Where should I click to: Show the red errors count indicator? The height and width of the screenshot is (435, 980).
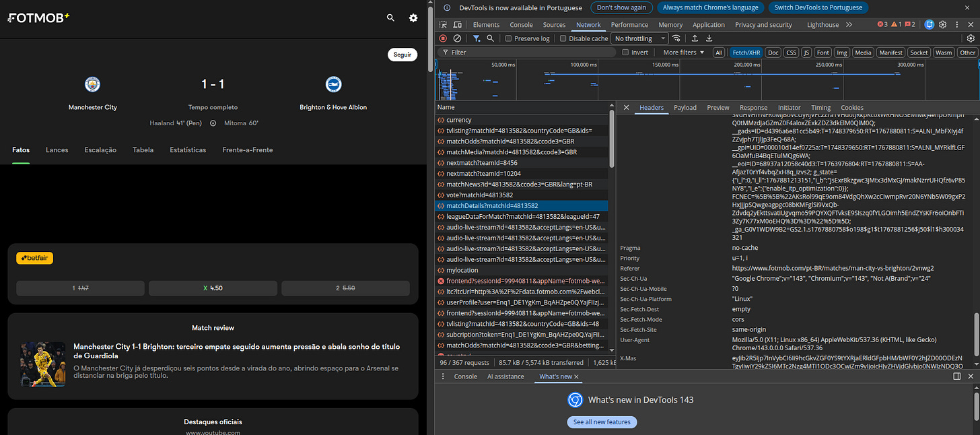(882, 25)
